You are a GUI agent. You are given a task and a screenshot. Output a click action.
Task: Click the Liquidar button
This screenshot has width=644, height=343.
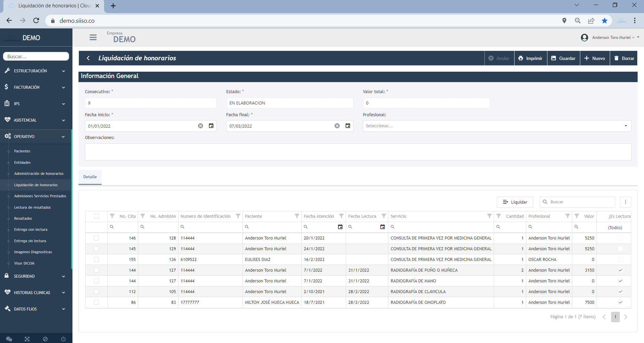pyautogui.click(x=515, y=202)
